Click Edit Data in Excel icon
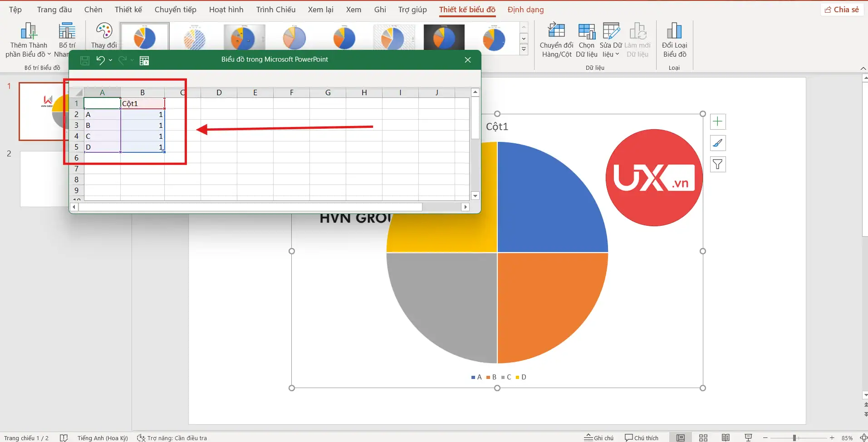868x442 pixels. pyautogui.click(x=144, y=61)
